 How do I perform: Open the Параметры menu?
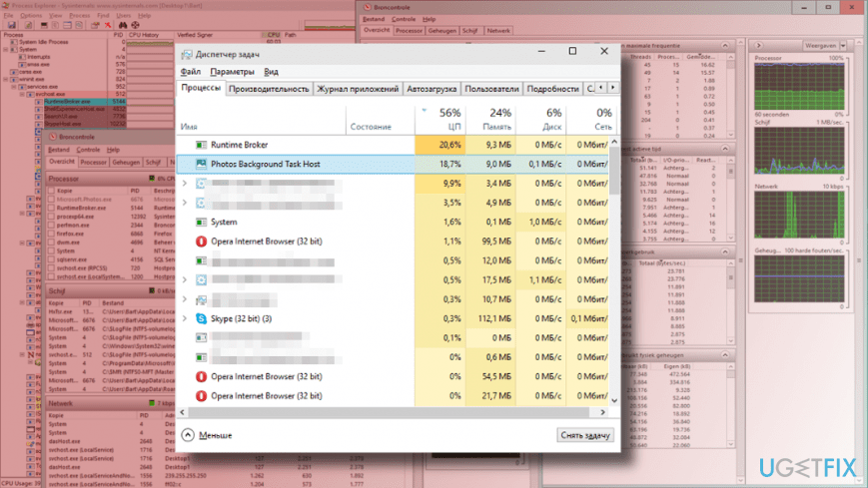[x=232, y=72]
